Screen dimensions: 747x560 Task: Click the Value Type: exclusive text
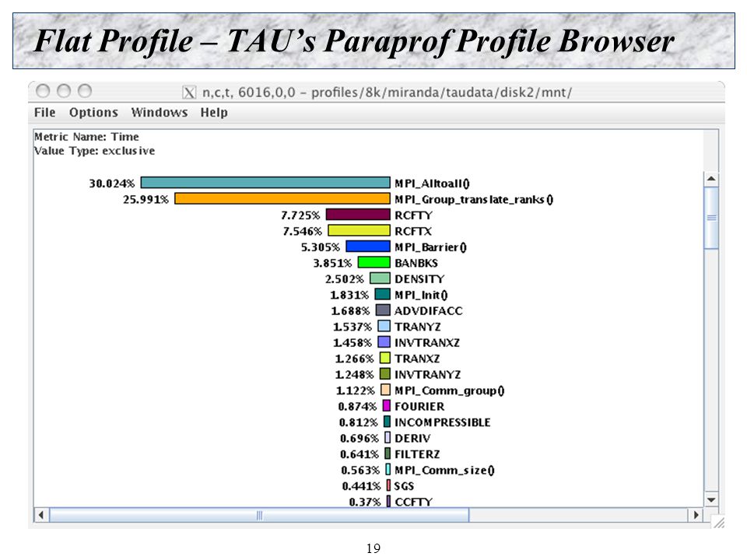(94, 151)
